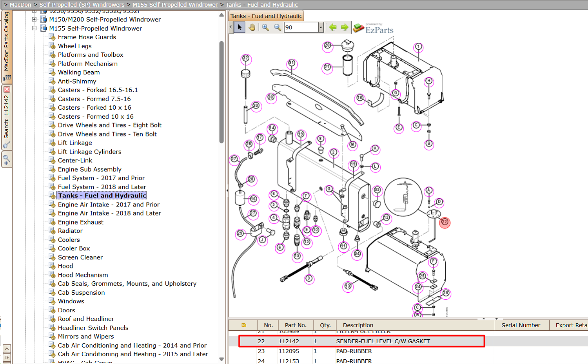Collapse the M155 Self-Propelled Windrower node

pos(34,28)
